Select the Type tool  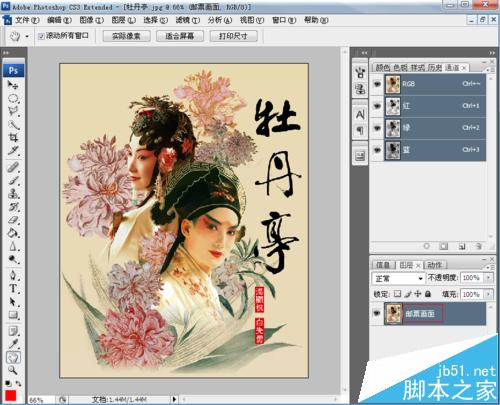click(13, 289)
